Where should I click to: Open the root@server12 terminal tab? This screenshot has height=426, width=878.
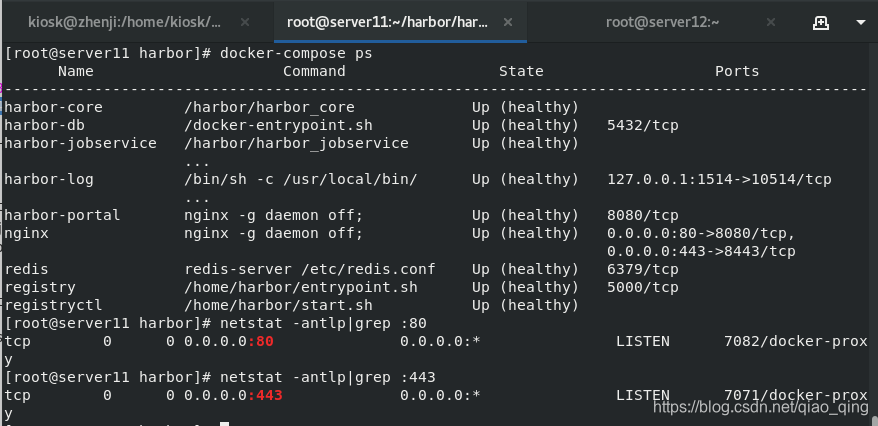click(662, 22)
